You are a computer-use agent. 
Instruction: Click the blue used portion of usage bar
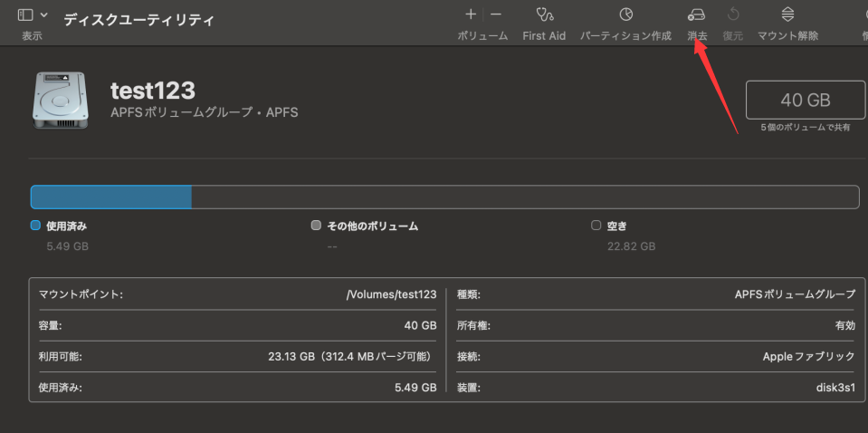tap(110, 197)
